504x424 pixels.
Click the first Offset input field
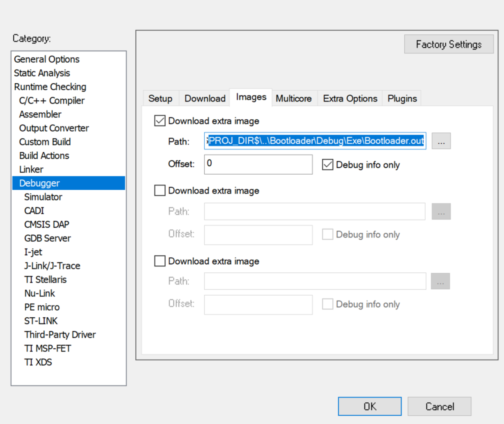[x=258, y=164]
